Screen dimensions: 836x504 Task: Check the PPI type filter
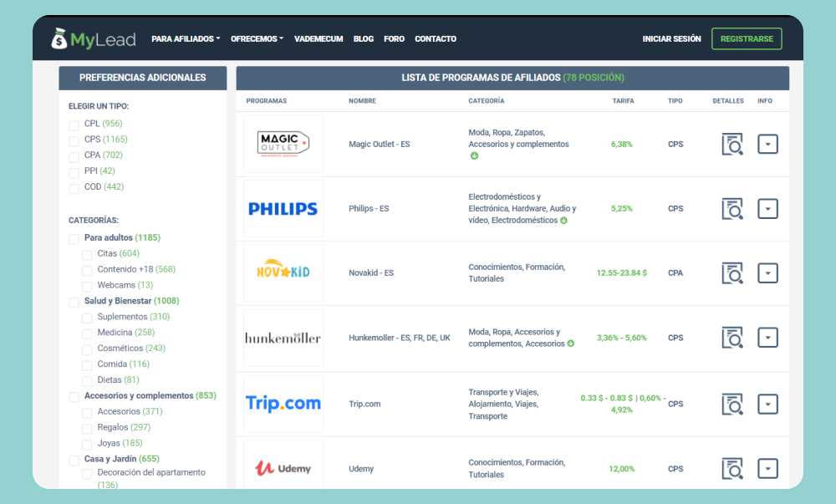click(x=74, y=173)
